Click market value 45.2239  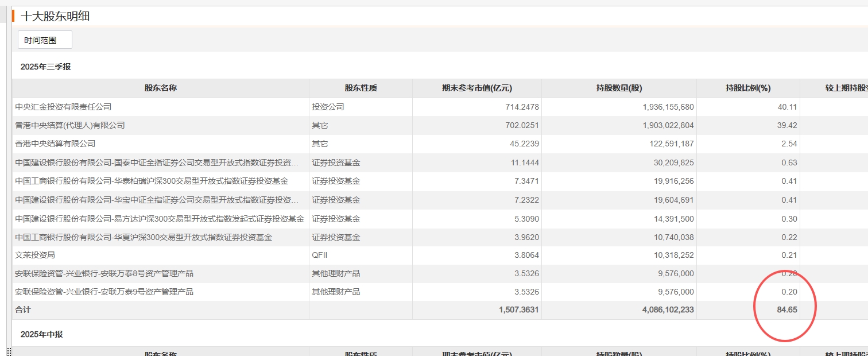(x=525, y=144)
